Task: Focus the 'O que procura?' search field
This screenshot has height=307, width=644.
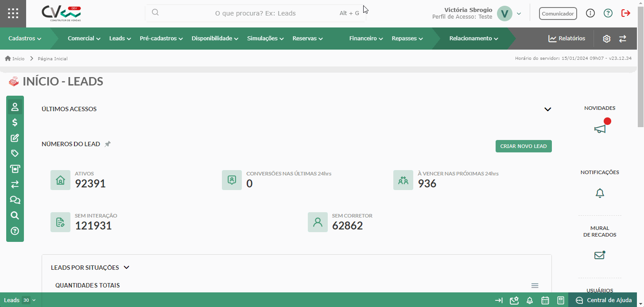Action: pyautogui.click(x=256, y=13)
